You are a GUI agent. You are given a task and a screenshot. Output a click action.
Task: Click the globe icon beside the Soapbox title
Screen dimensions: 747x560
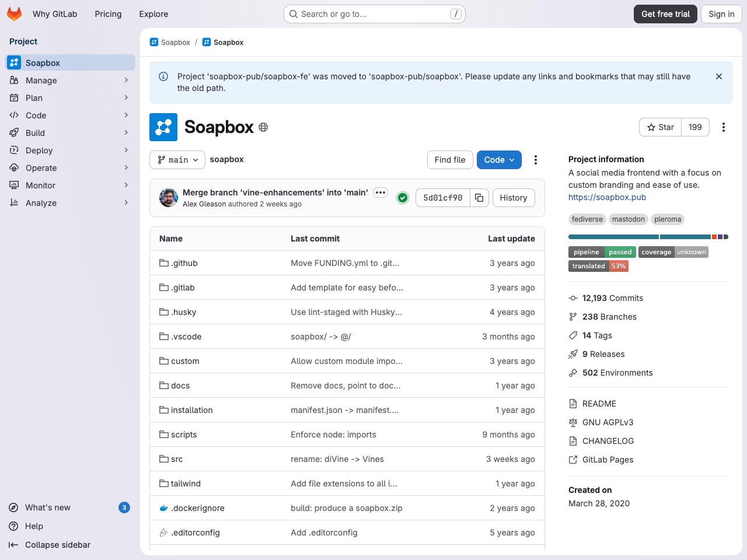click(x=263, y=127)
